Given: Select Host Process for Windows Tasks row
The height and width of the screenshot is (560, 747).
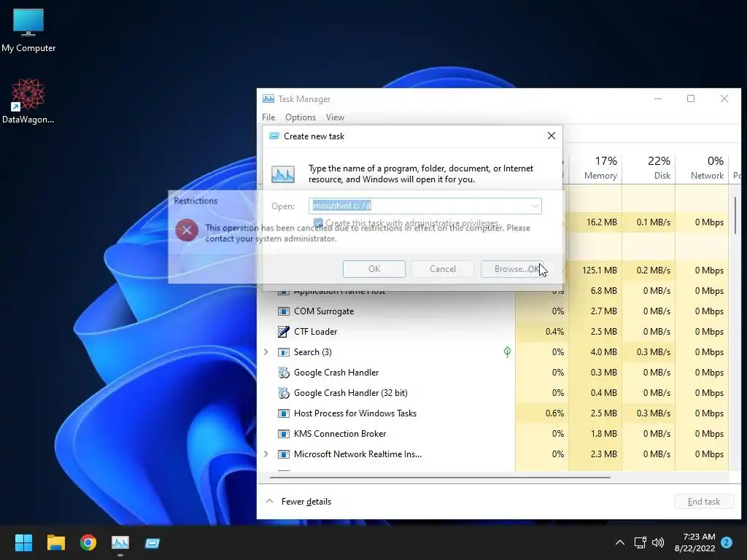Looking at the screenshot, I should click(x=492, y=413).
